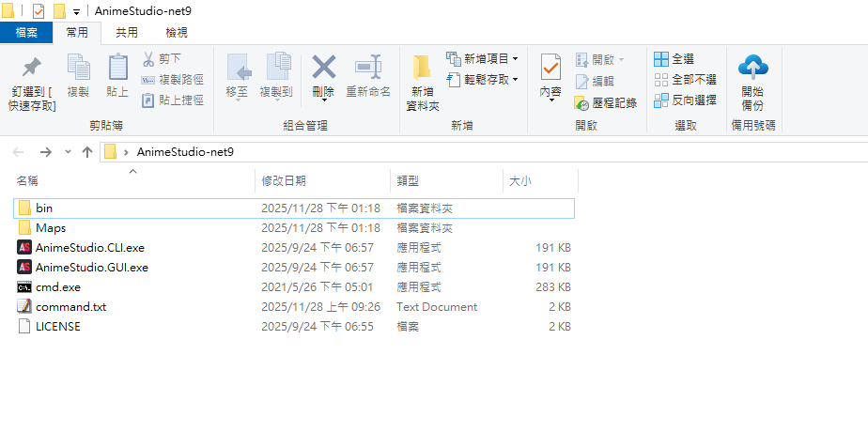The width and height of the screenshot is (868, 432).
Task: Click the 釘選到快速存取 pin icon
Action: point(32,69)
